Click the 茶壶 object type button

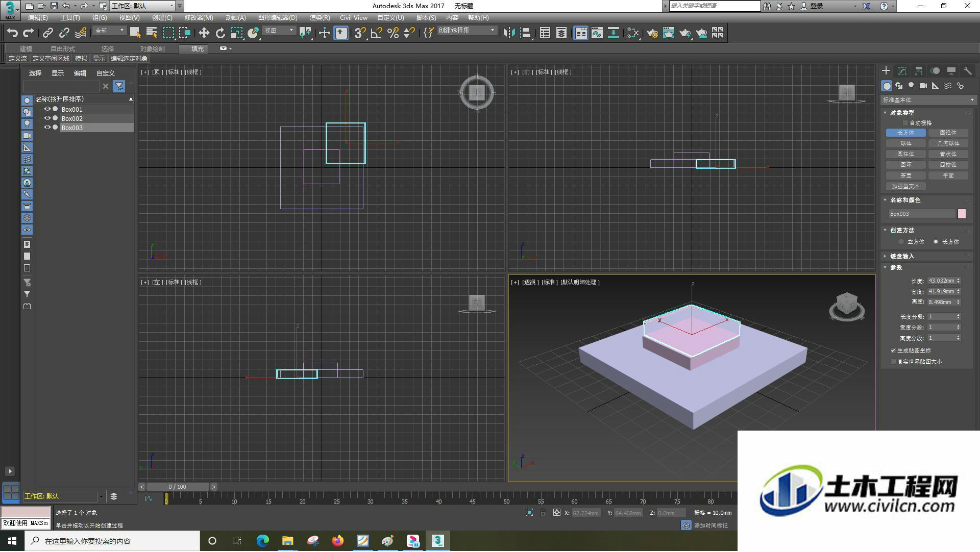(x=906, y=175)
